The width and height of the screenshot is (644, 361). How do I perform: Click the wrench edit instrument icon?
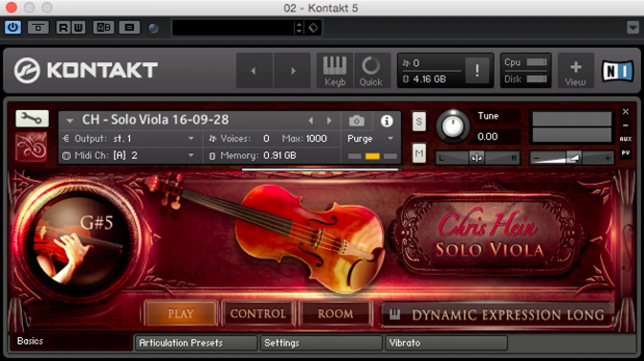coord(32,119)
